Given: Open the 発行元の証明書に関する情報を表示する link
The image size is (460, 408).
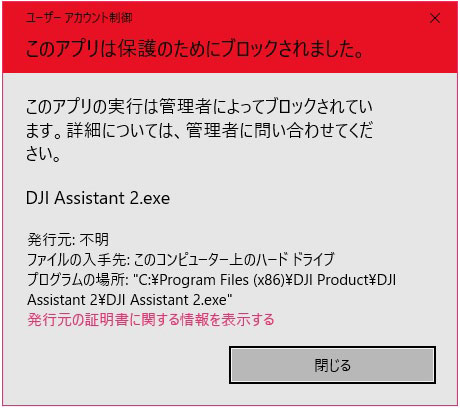Looking at the screenshot, I should coord(151,320).
